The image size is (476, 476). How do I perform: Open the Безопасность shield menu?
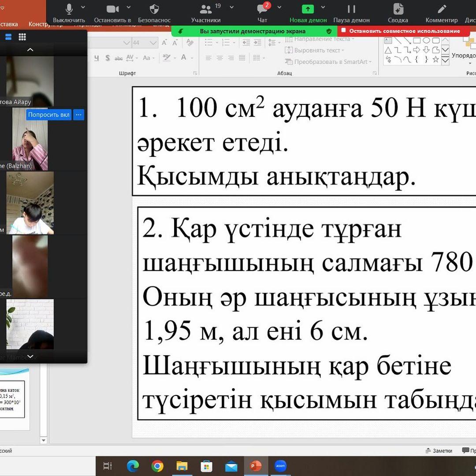[x=154, y=13]
